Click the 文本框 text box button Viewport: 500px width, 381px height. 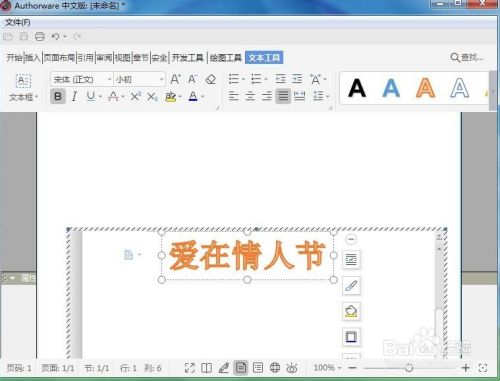click(23, 88)
